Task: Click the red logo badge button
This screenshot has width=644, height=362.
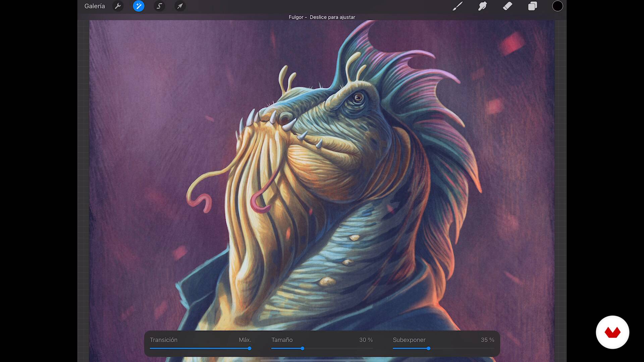Action: pyautogui.click(x=612, y=332)
